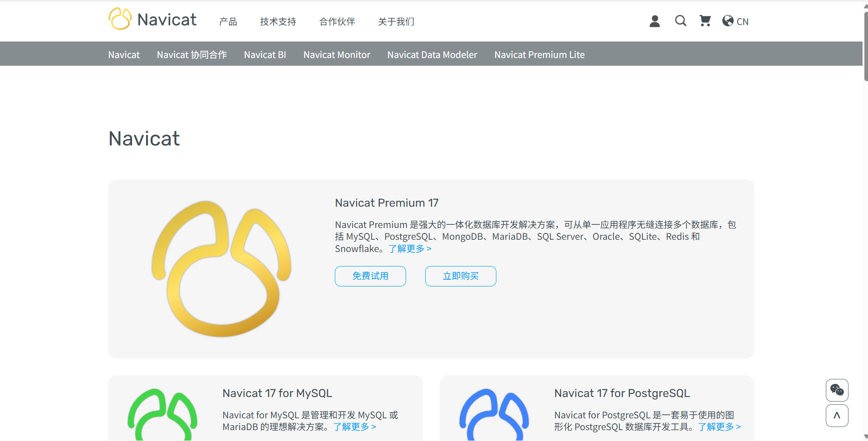The width and height of the screenshot is (868, 441).
Task: Select the Navicat Data Modeler tab
Action: (x=432, y=55)
